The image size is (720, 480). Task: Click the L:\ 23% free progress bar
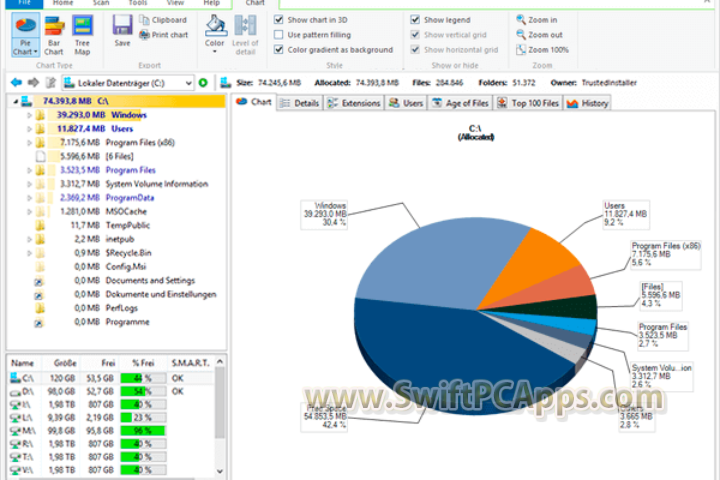pyautogui.click(x=143, y=418)
